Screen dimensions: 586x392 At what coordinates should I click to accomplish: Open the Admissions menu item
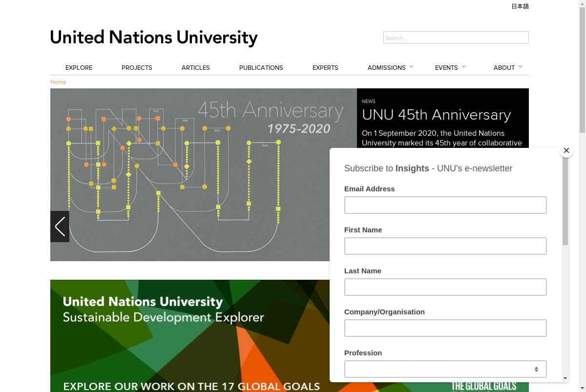click(386, 68)
